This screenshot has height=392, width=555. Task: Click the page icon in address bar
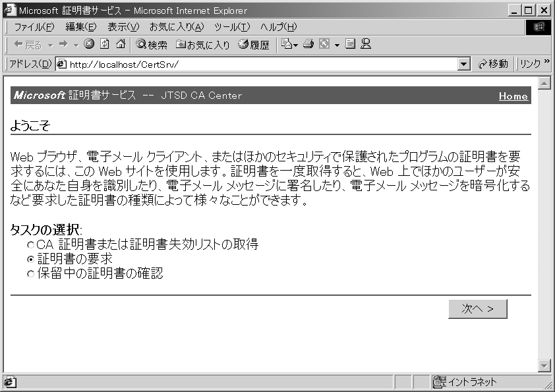(x=62, y=64)
